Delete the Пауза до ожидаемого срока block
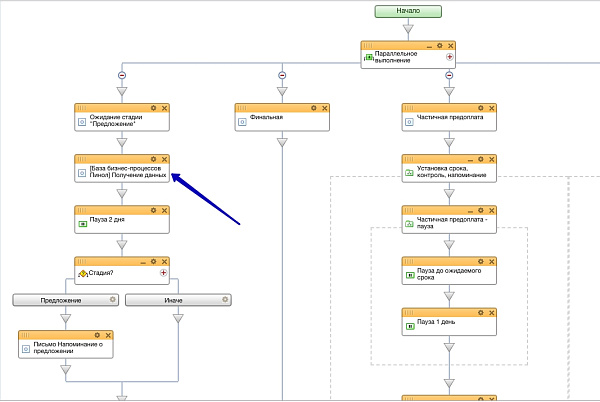Screen dimensions: 600x402 (492, 262)
